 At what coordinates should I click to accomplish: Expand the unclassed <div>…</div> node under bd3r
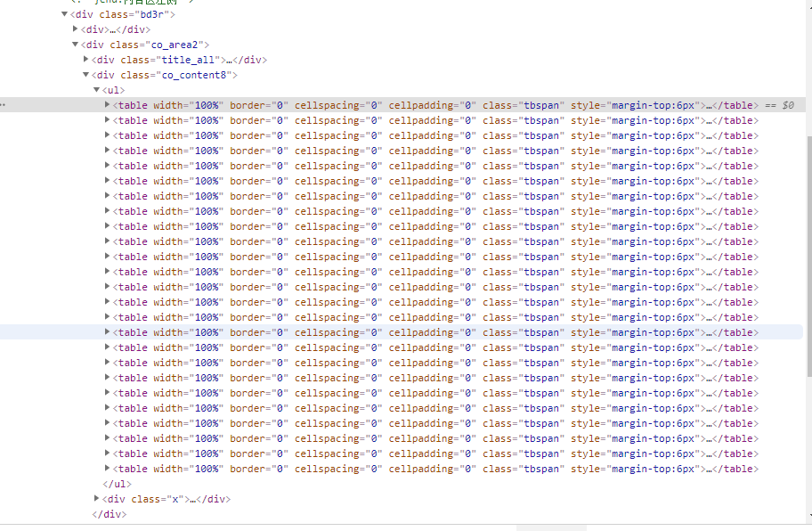76,29
